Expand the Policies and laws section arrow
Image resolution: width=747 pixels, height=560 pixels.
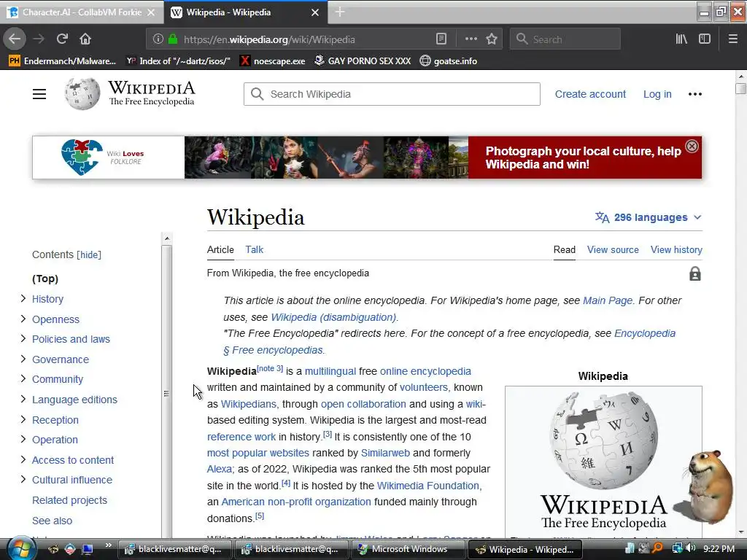click(23, 338)
